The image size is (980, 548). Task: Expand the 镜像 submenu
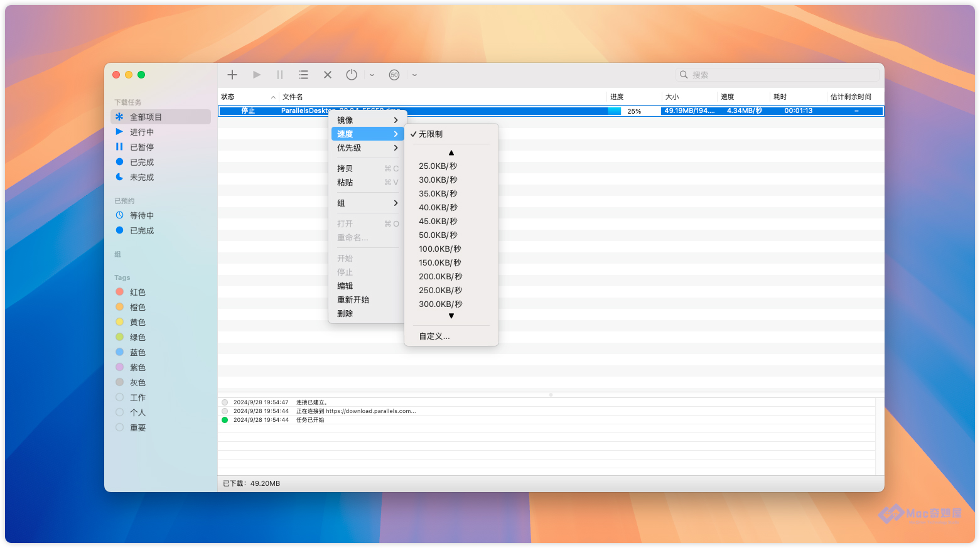pos(367,120)
